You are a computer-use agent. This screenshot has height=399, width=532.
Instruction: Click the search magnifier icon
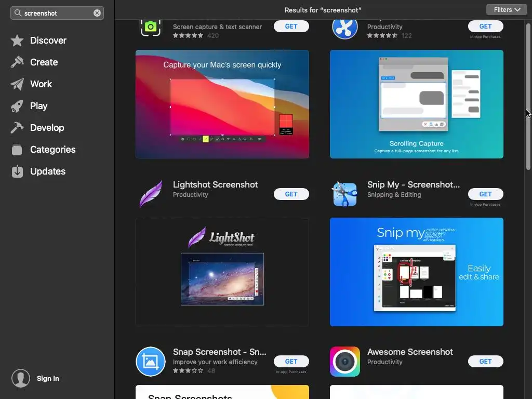pos(18,13)
